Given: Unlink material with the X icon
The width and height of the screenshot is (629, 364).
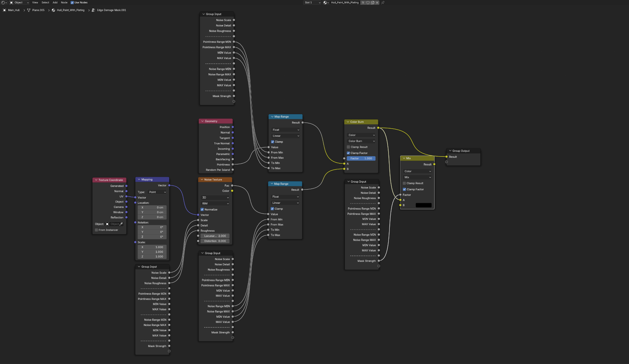Looking at the screenshot, I should point(377,2).
